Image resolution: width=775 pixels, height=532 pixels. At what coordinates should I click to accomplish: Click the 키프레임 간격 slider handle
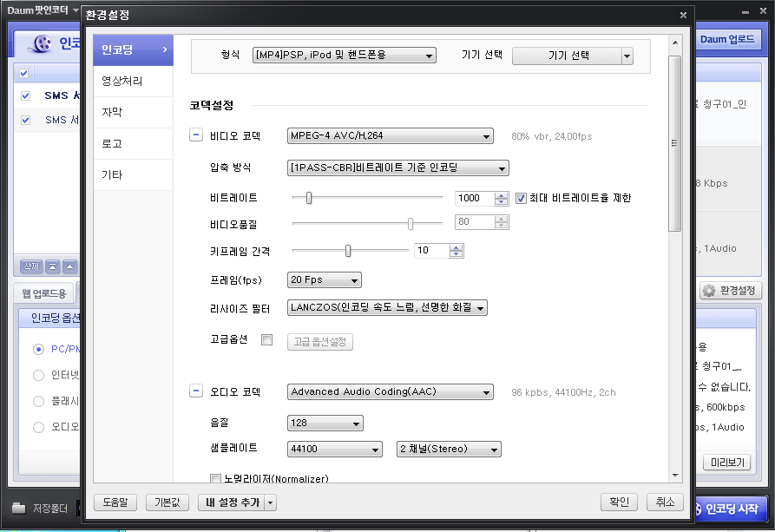click(348, 251)
